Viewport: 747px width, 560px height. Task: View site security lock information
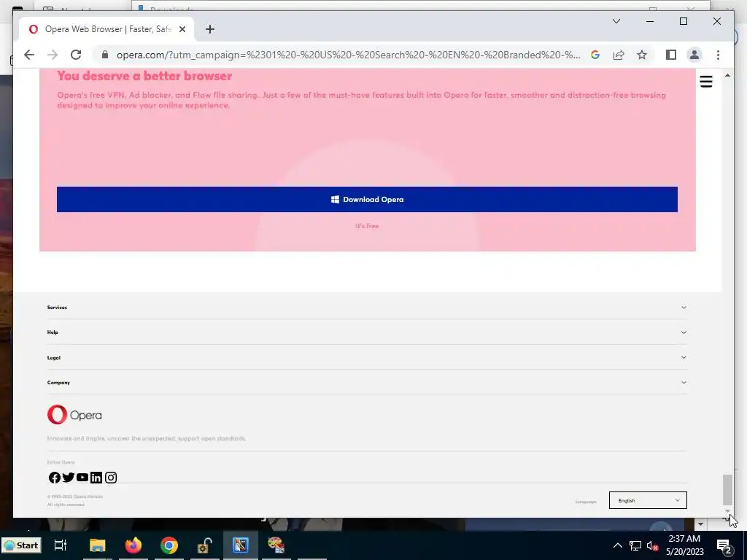(x=105, y=55)
